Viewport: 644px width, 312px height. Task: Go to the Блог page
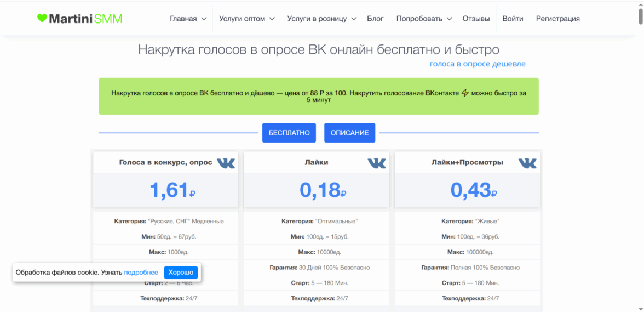(x=376, y=19)
